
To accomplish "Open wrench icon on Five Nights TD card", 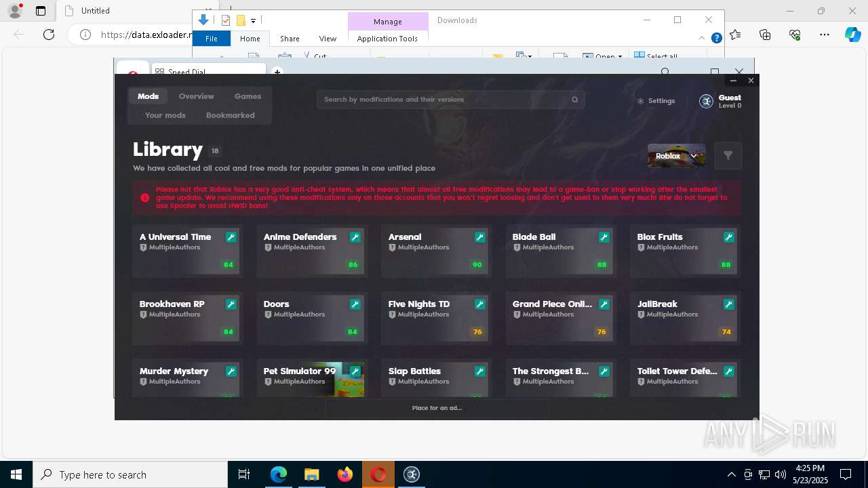I will (479, 304).
